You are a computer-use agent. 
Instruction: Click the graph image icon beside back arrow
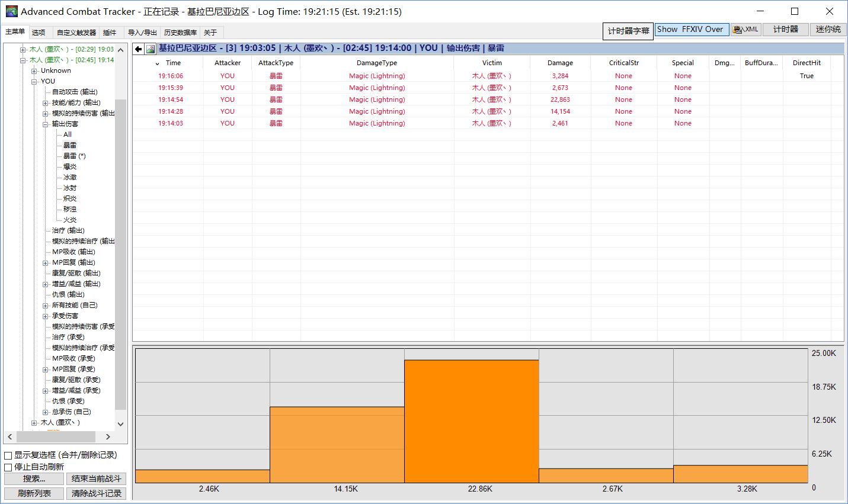pyautogui.click(x=151, y=49)
